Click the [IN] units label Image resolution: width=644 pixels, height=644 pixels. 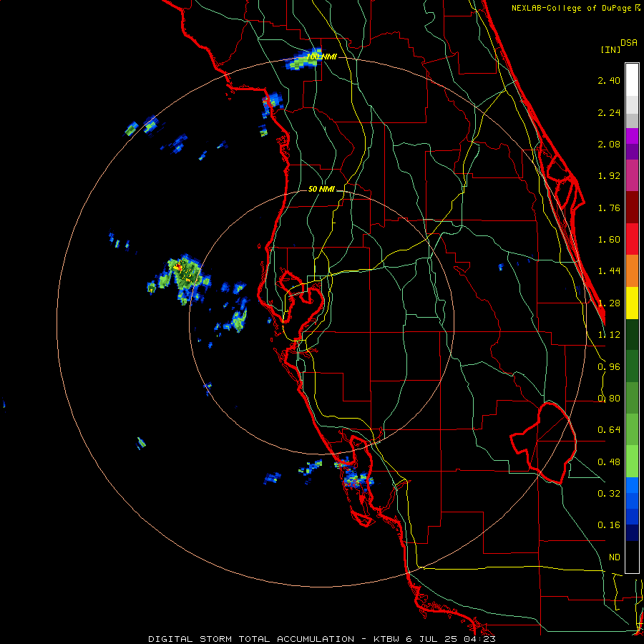610,49
